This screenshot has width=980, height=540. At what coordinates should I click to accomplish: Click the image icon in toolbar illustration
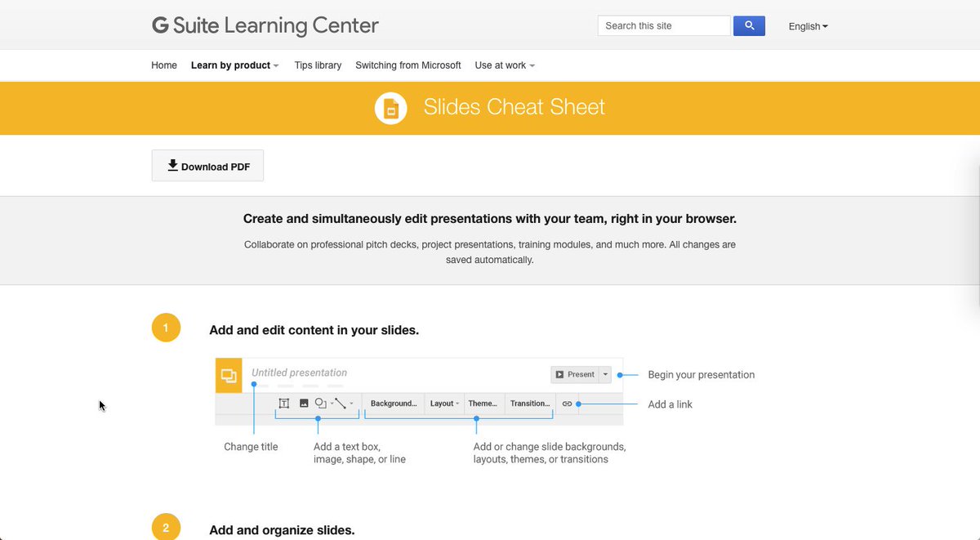point(304,404)
